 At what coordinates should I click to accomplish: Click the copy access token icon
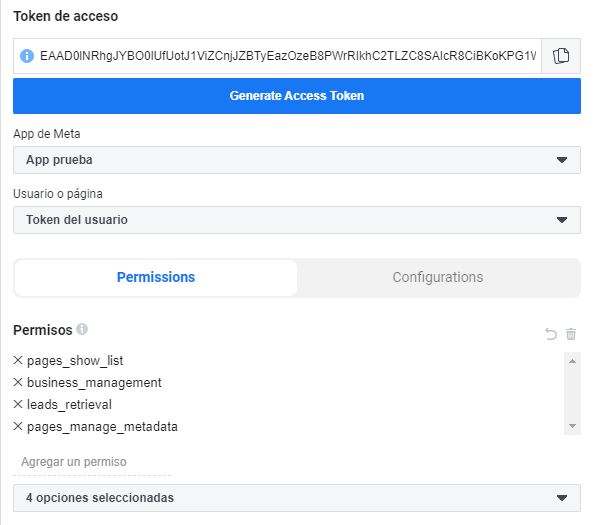(x=561, y=56)
